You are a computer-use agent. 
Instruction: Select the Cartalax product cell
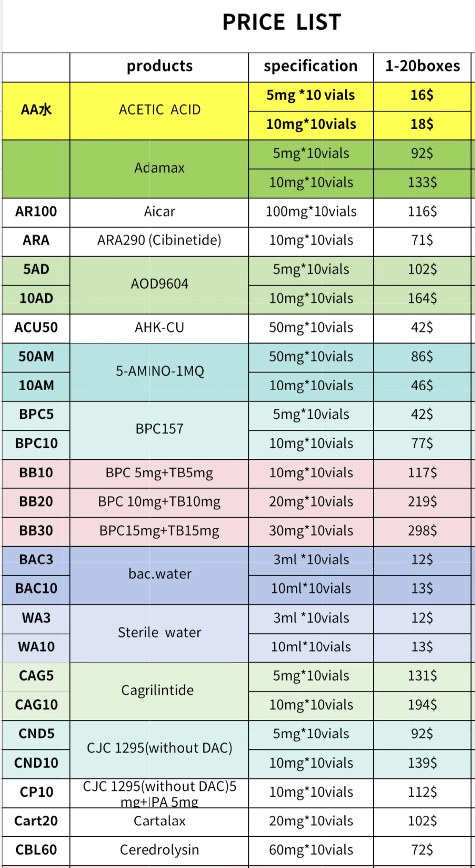tap(159, 821)
